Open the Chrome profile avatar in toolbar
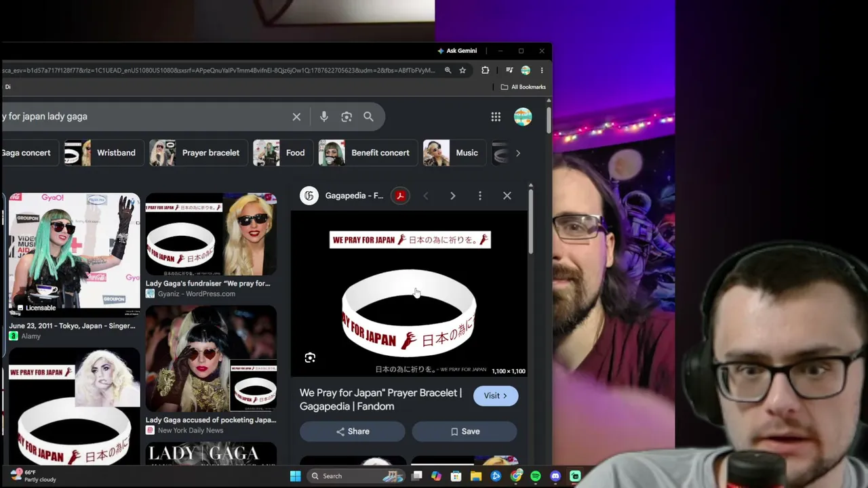 tap(526, 70)
